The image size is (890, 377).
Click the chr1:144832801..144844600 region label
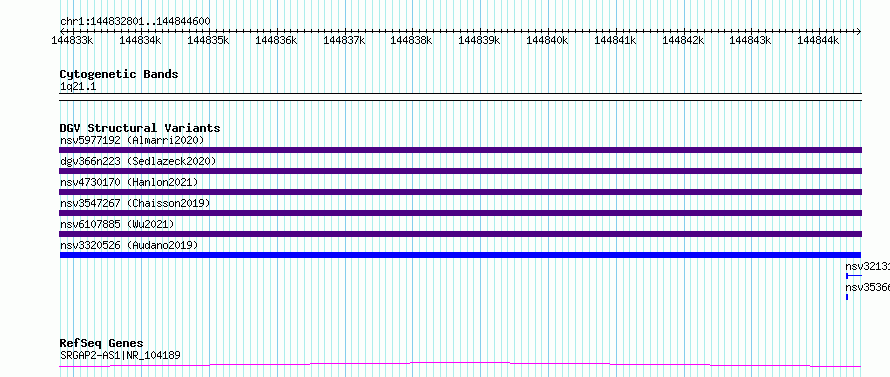[x=135, y=22]
